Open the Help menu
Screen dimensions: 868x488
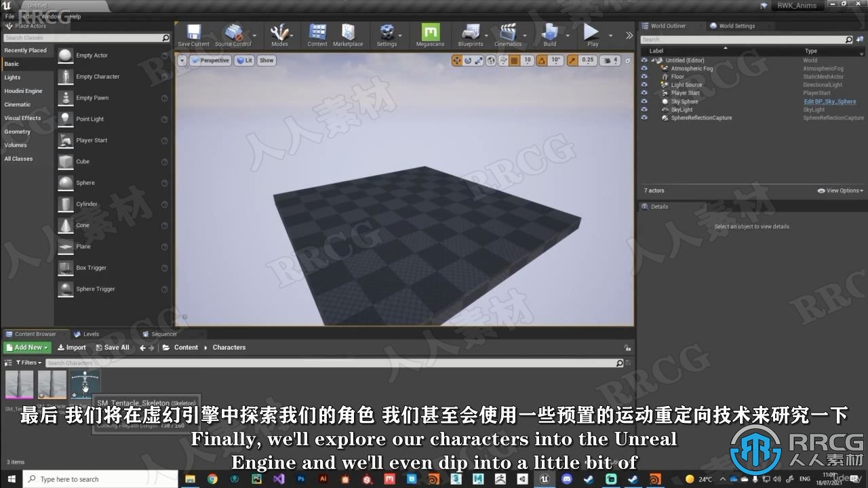[75, 16]
